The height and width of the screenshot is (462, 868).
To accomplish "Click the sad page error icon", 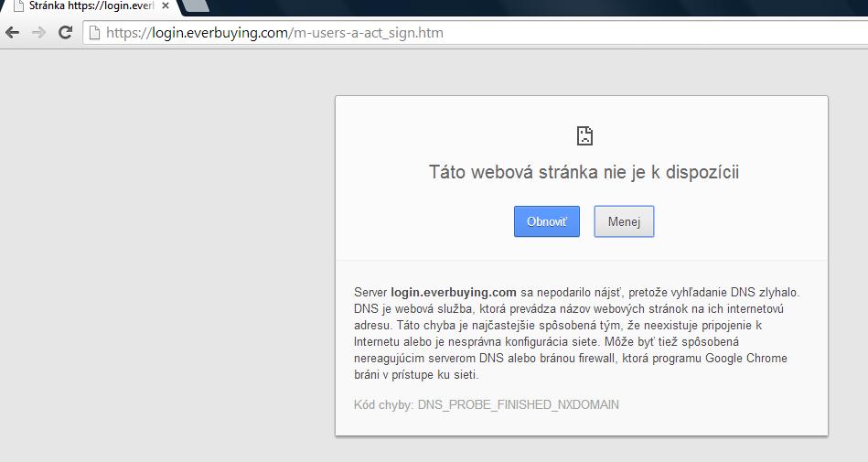I will (x=584, y=135).
